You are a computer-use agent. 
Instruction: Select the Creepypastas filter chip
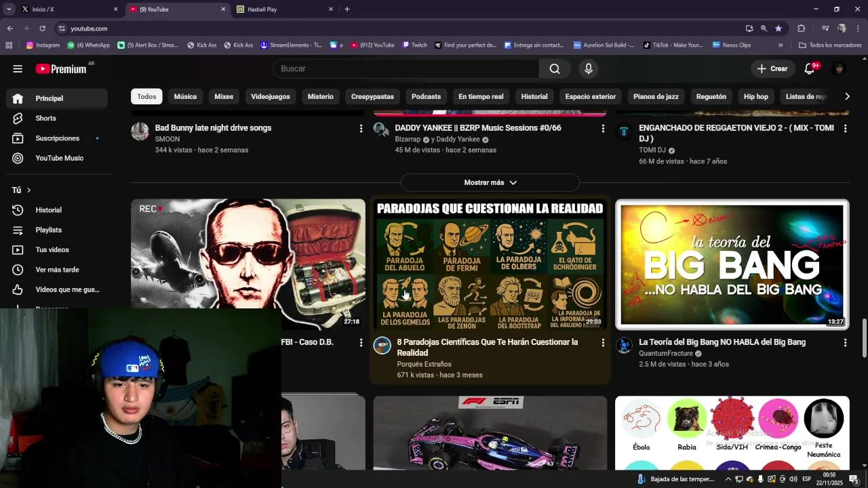[x=372, y=96]
